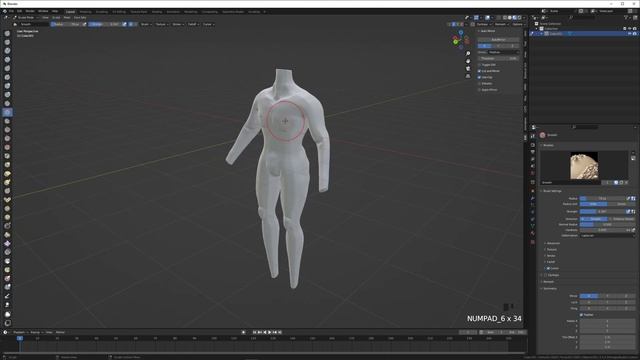Open the Falloff dropdown in header

pyautogui.click(x=193, y=24)
